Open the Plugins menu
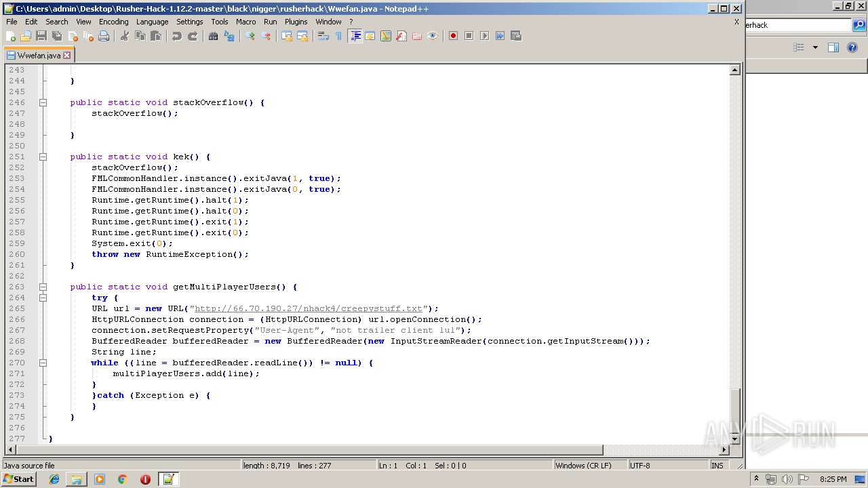This screenshot has height=488, width=868. (x=296, y=22)
